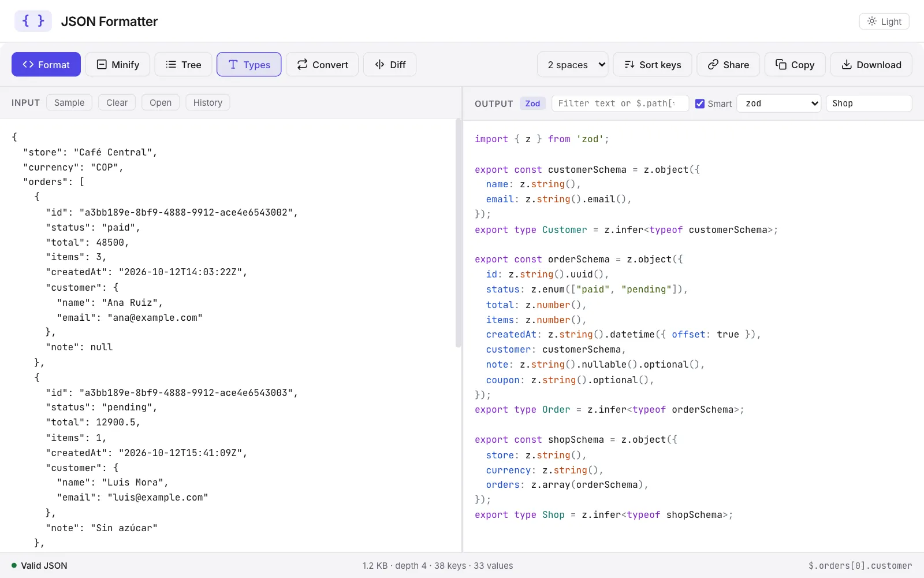This screenshot has width=924, height=578.
Task: Open the Tree view tab
Action: click(183, 65)
